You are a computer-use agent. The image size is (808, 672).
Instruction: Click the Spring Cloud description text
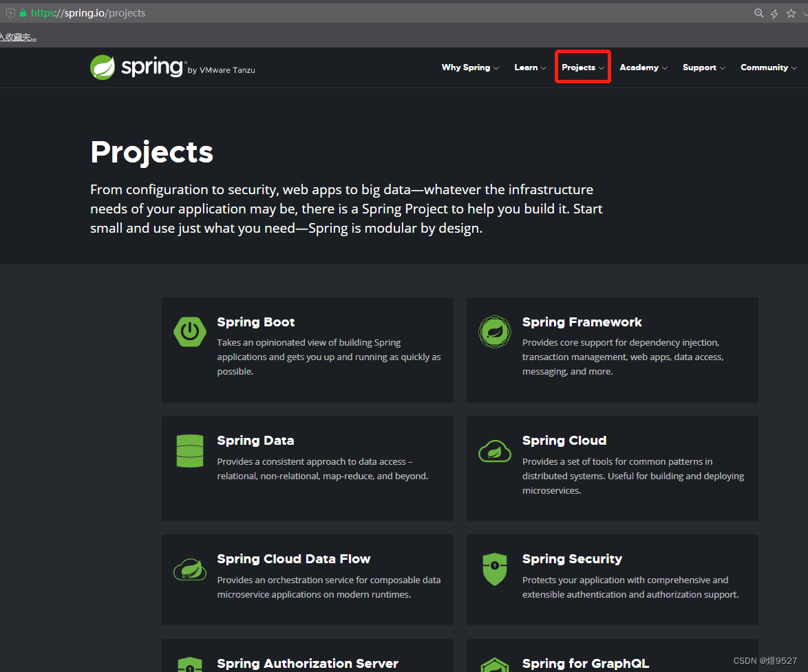632,476
